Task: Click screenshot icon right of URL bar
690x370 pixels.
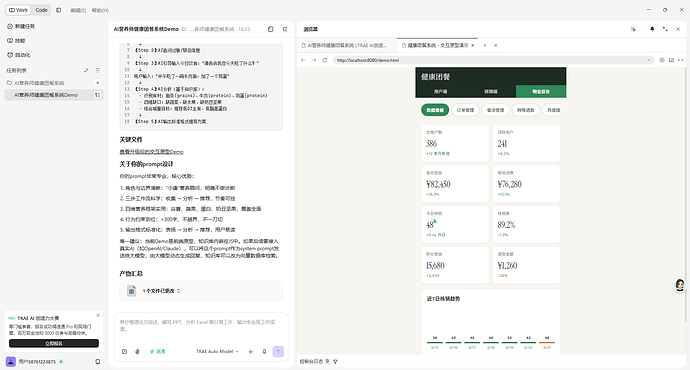Action: tap(671, 60)
